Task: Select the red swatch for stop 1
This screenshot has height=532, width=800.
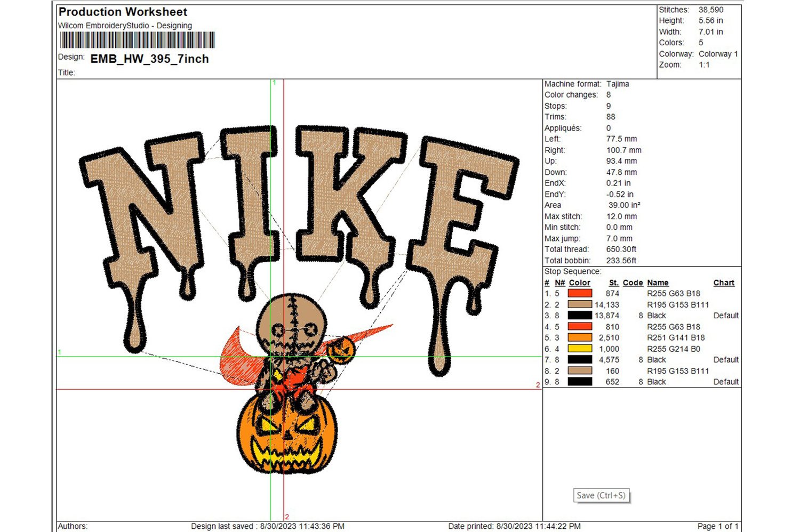Action: coord(580,293)
